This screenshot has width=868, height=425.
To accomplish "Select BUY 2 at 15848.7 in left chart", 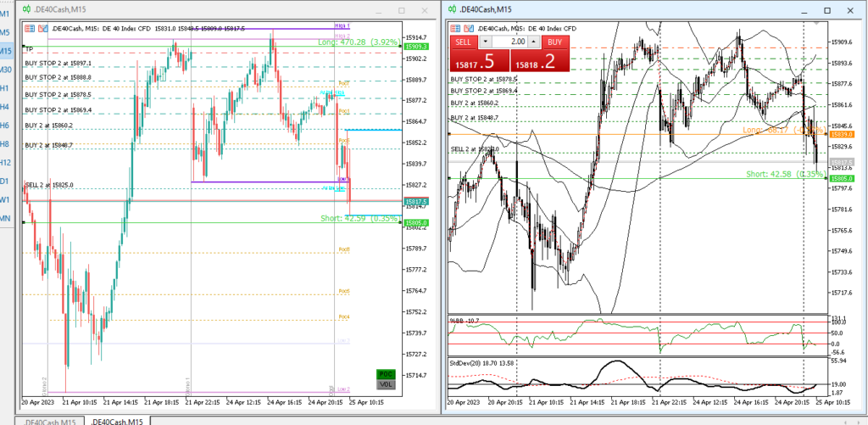I will click(x=48, y=145).
